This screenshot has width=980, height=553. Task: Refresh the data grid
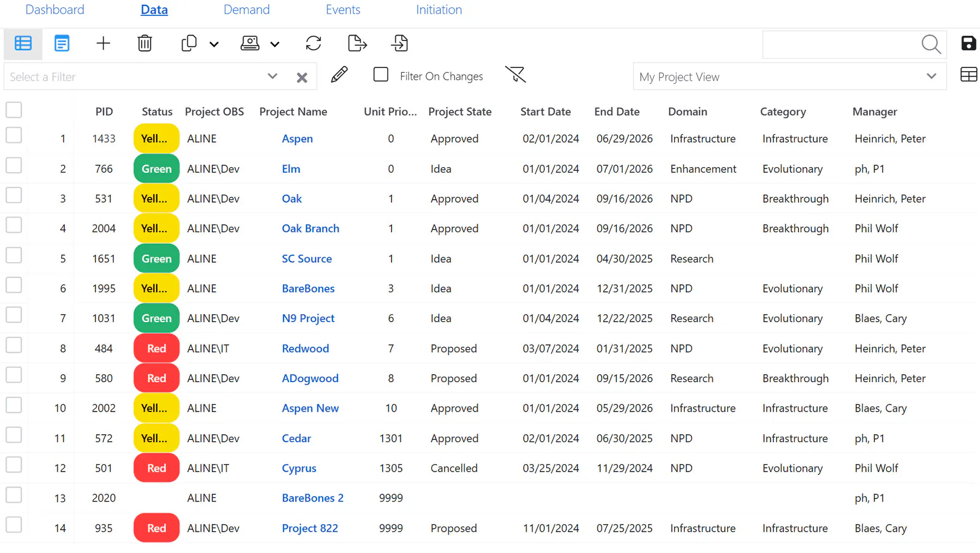(314, 43)
